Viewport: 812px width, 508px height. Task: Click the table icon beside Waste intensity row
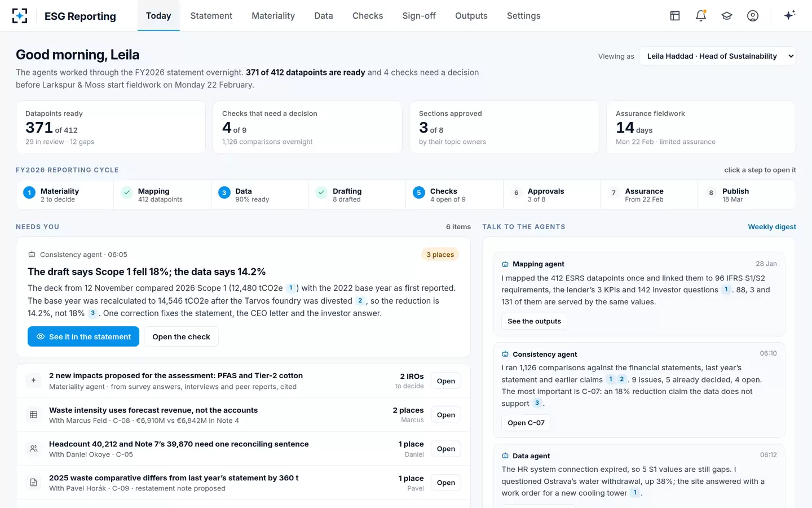click(x=34, y=415)
